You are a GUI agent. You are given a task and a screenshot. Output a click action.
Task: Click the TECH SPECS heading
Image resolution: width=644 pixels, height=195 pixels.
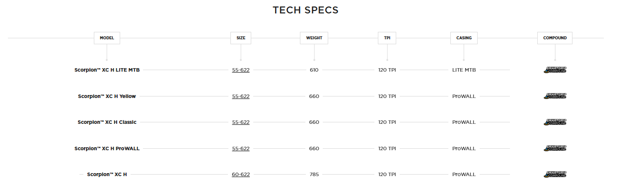[305, 10]
